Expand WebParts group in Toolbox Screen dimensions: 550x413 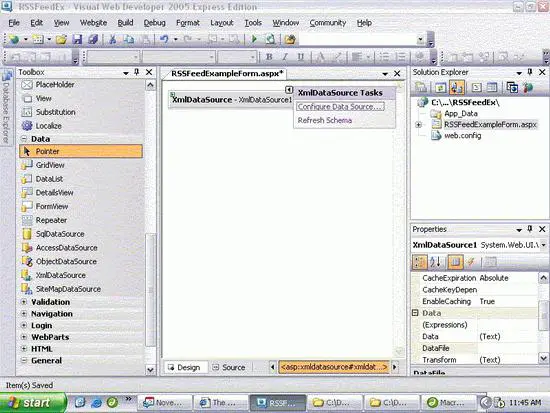pos(24,337)
